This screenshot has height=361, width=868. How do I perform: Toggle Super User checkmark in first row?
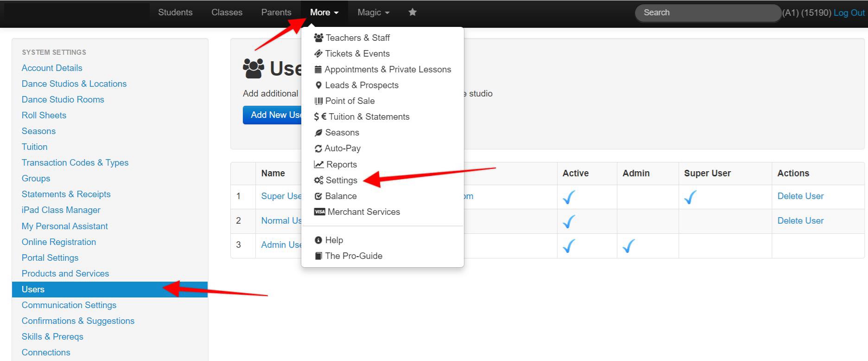(690, 197)
